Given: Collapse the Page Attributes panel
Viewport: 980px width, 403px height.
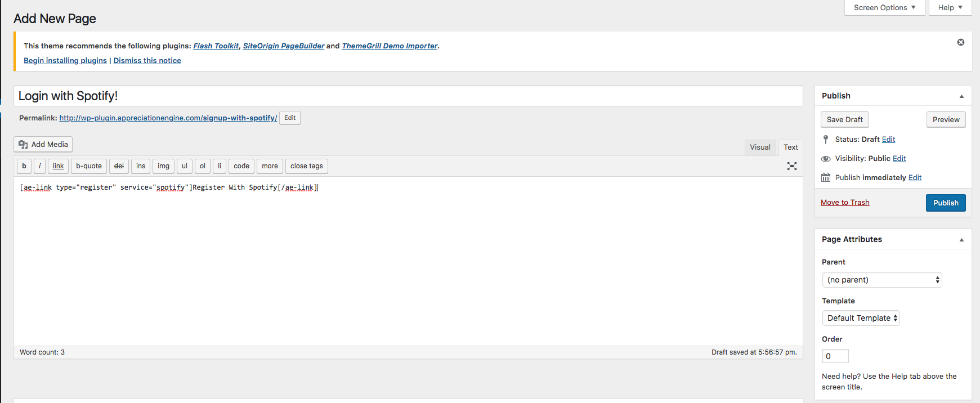Looking at the screenshot, I should click(x=961, y=240).
